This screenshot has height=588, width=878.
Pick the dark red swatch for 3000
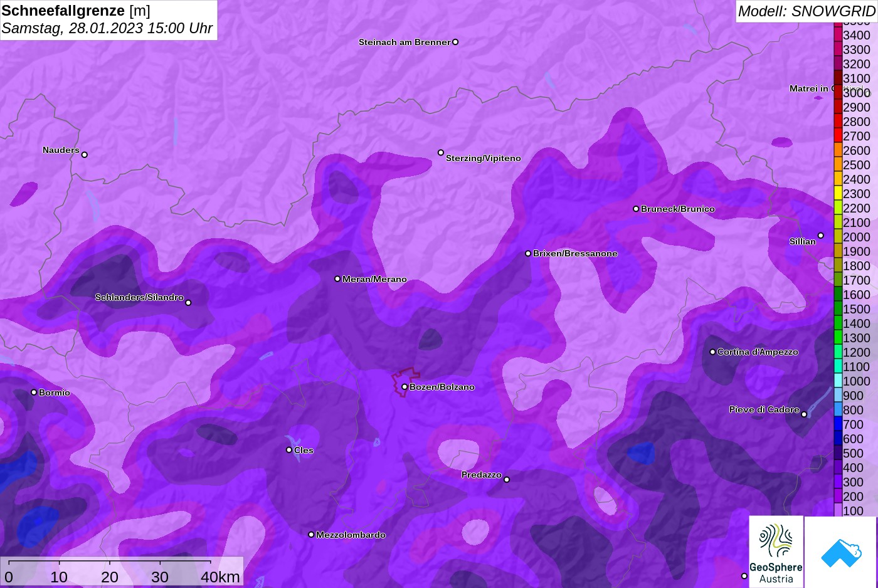[838, 92]
